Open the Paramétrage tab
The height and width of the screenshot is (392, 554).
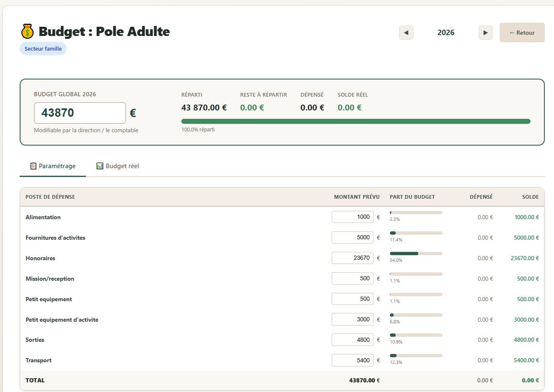53,166
